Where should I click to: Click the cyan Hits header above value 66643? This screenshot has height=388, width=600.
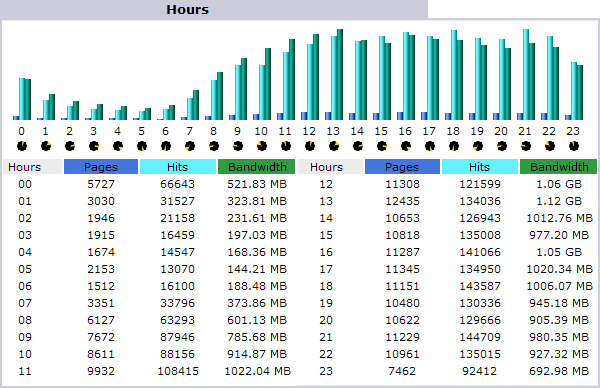pyautogui.click(x=178, y=167)
